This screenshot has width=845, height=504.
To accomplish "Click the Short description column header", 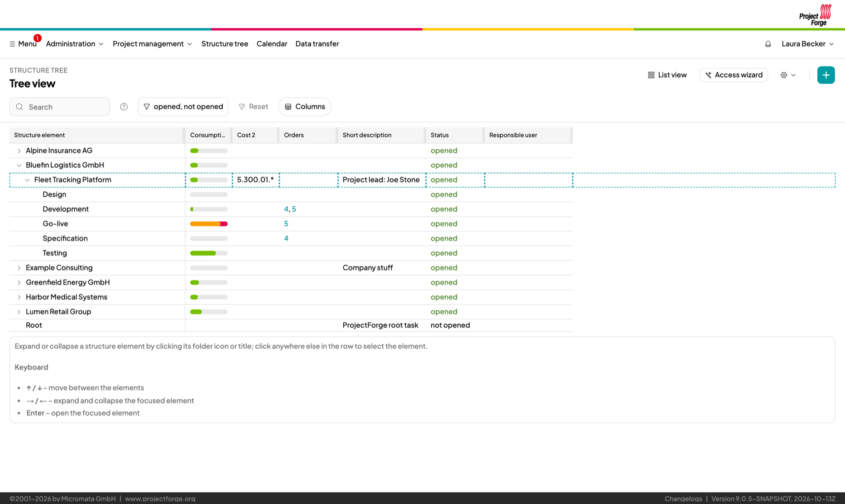I will 381,135.
